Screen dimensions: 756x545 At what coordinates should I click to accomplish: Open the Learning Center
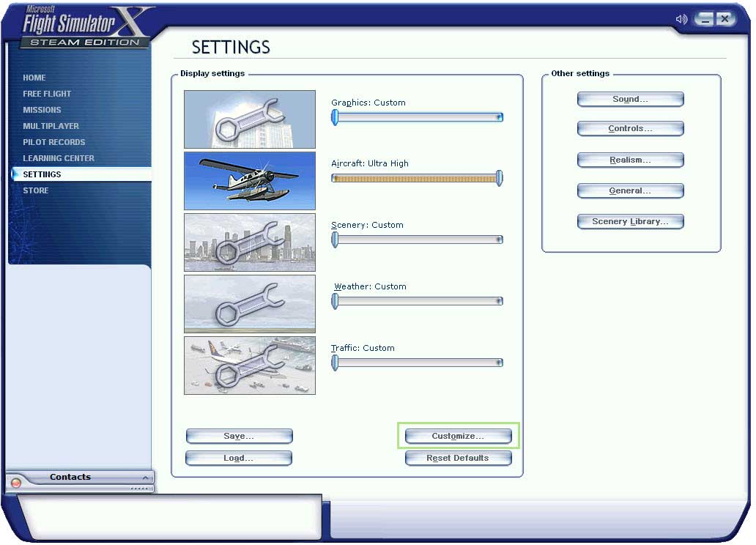pos(59,158)
